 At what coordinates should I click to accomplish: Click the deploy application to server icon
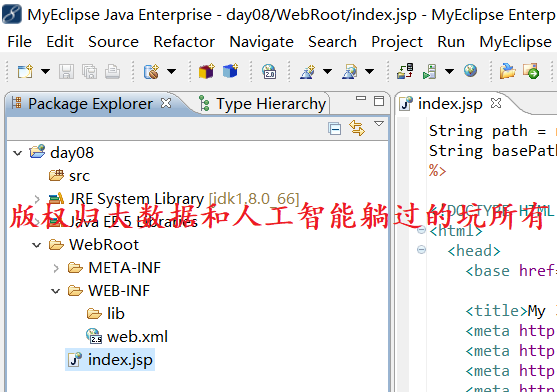coord(405,71)
